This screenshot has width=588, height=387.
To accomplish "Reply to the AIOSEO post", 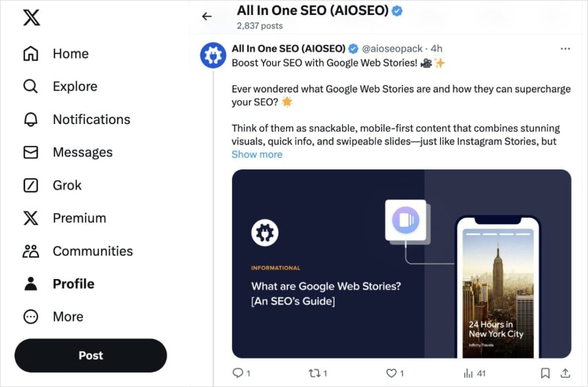I will click(x=237, y=373).
